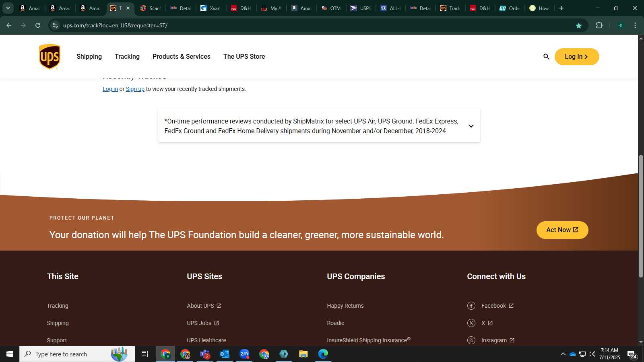Click the X social icon in footer

tap(471, 323)
